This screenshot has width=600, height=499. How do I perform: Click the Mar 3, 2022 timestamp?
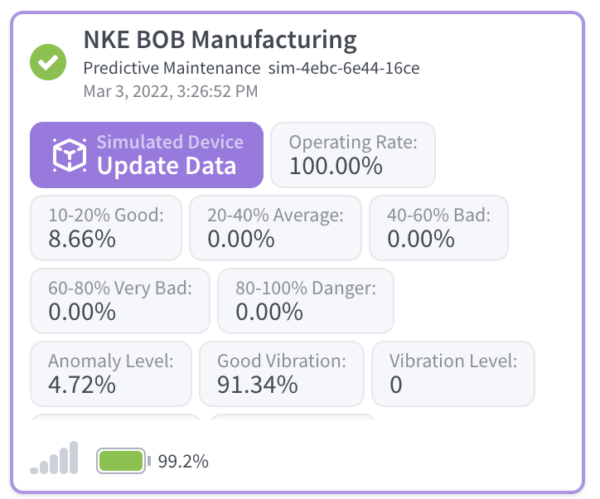[170, 91]
